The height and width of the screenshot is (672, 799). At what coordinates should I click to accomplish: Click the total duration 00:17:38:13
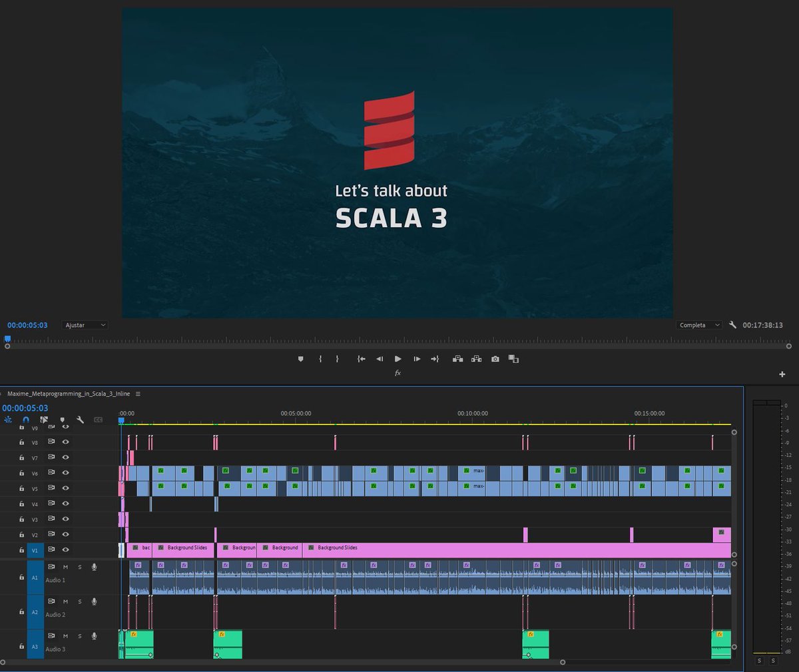(x=763, y=325)
